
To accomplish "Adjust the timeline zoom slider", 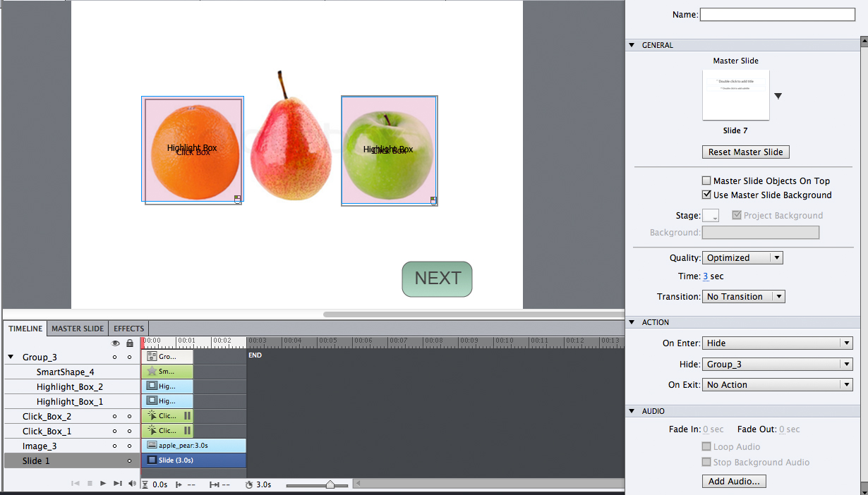I will pyautogui.click(x=331, y=484).
